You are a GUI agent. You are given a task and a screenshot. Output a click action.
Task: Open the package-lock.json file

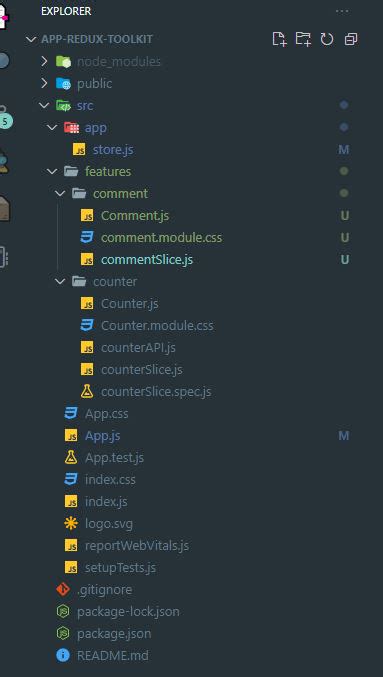tap(128, 611)
